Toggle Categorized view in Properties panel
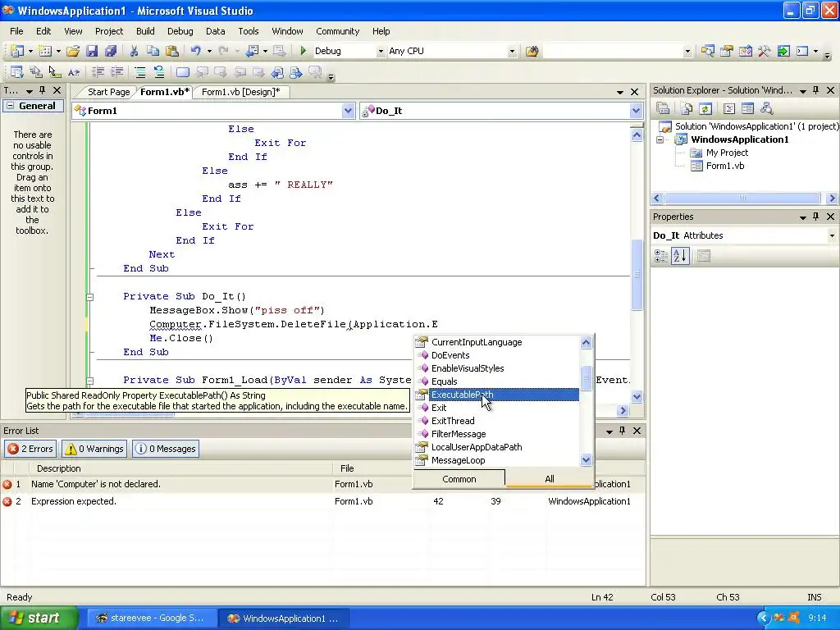Viewport: 840px width, 630px height. tap(661, 256)
